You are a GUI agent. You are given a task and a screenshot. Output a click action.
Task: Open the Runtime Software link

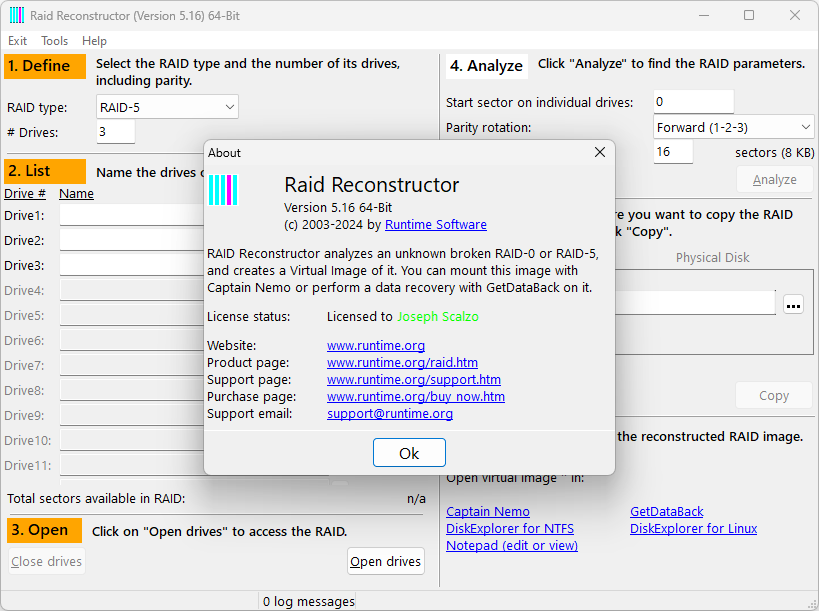point(436,225)
